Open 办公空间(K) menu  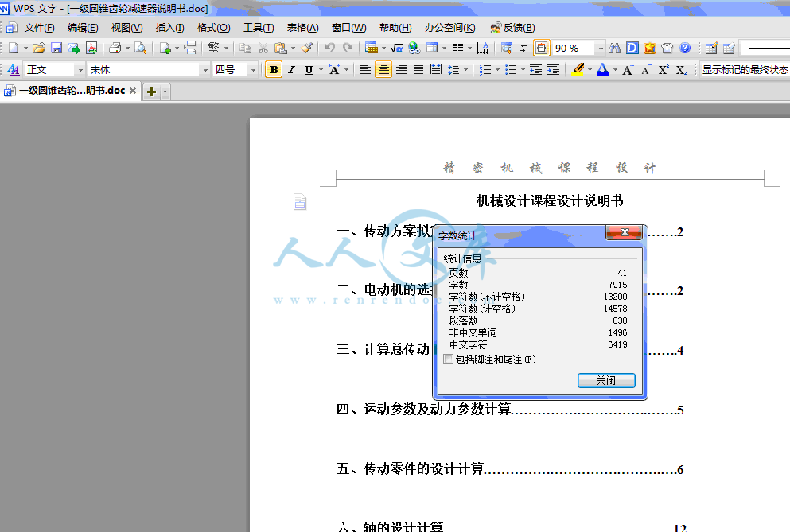click(x=450, y=28)
